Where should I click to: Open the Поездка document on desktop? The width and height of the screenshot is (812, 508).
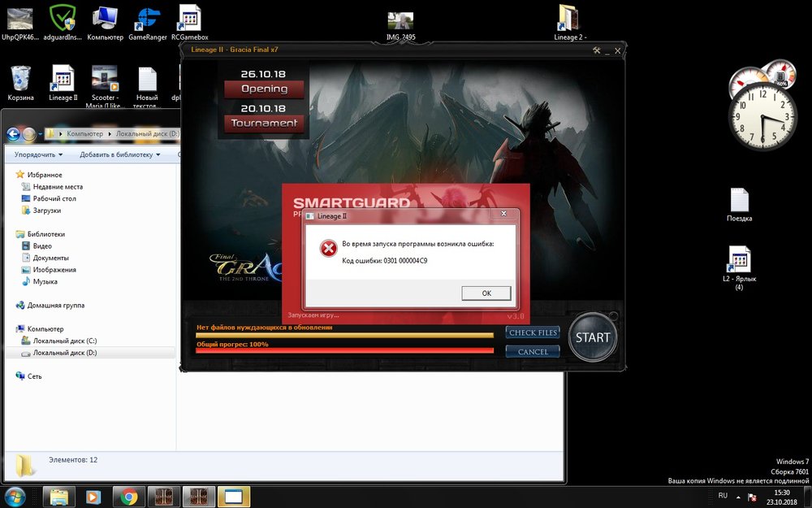tap(739, 202)
